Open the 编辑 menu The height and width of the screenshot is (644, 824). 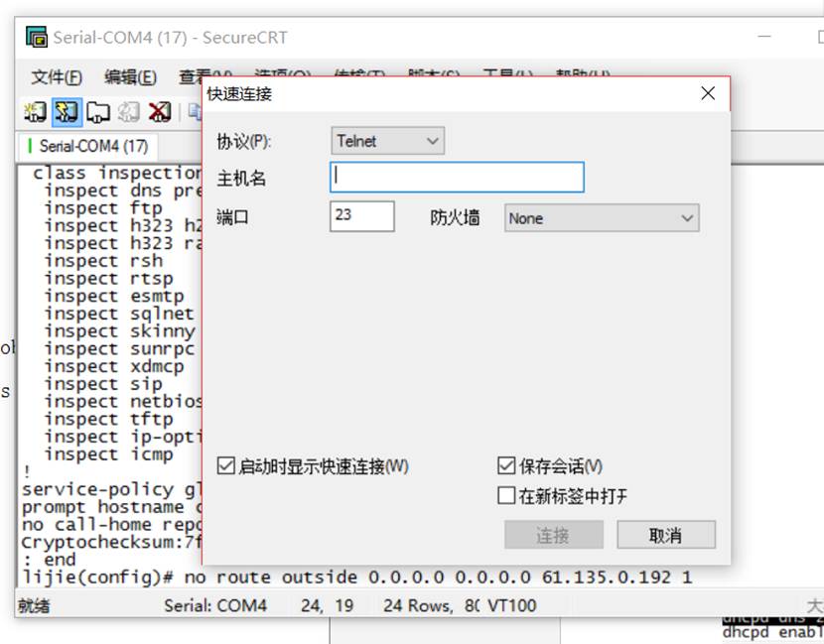pos(130,77)
